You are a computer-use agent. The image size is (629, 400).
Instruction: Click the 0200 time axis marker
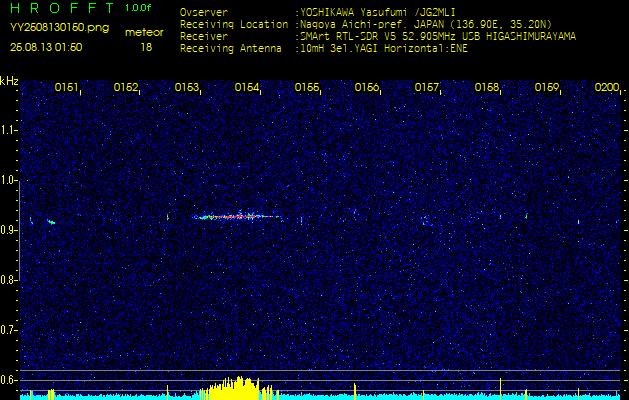[607, 87]
